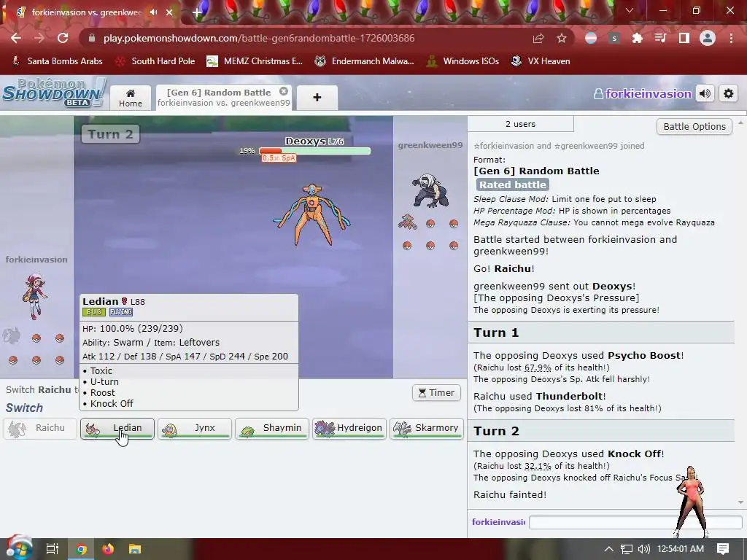The height and width of the screenshot is (560, 747).
Task: Open the browser extensions puzzle icon
Action: pyautogui.click(x=638, y=38)
